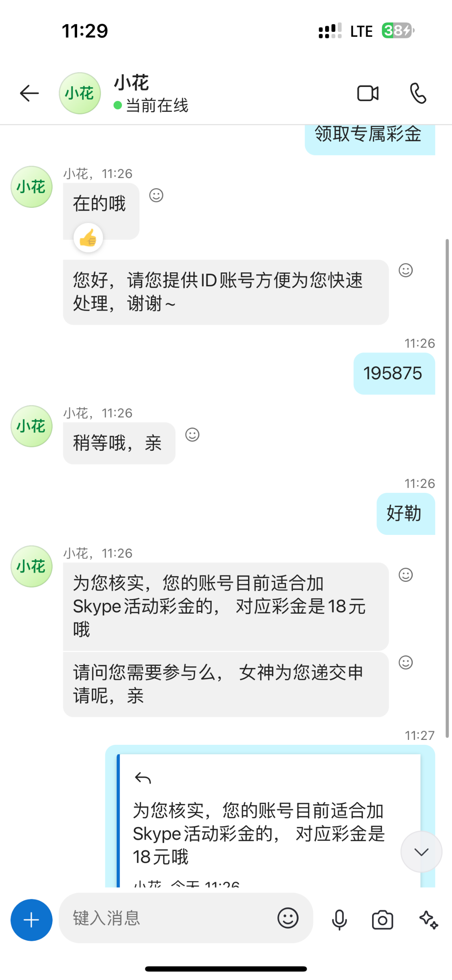Open 小花 profile from header name
The width and height of the screenshot is (452, 980).
(x=131, y=83)
